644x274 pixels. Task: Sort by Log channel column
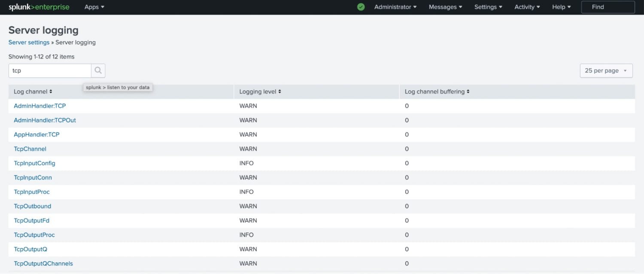[33, 91]
